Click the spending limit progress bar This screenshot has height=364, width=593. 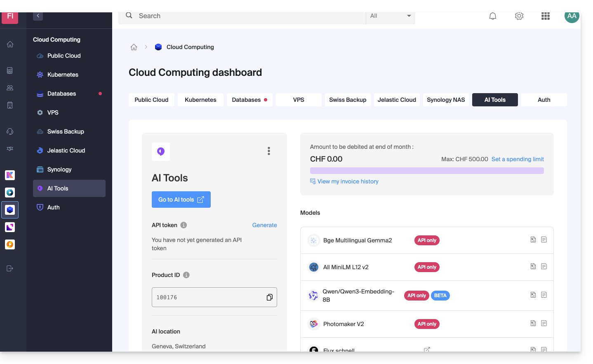(426, 171)
